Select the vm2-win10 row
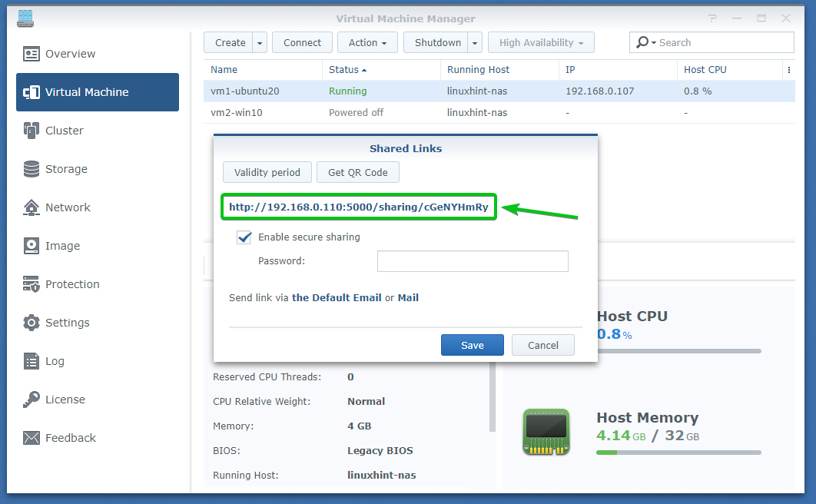The width and height of the screenshot is (816, 504). point(499,112)
